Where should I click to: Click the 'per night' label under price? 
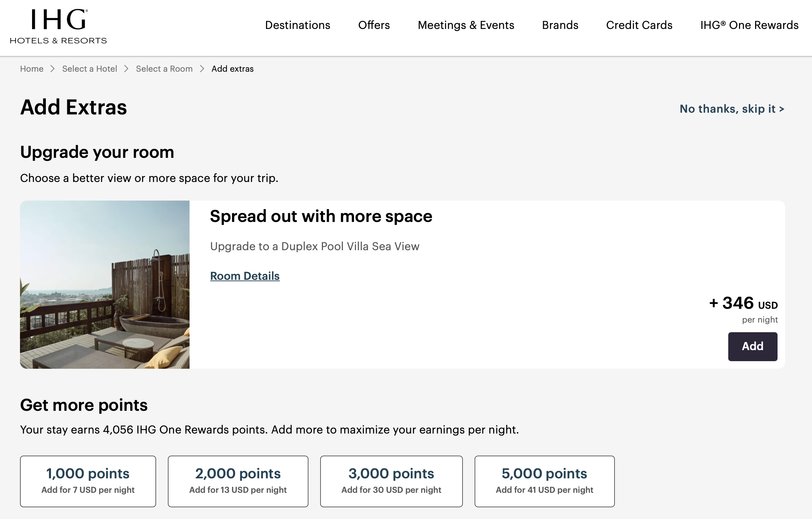tap(760, 320)
